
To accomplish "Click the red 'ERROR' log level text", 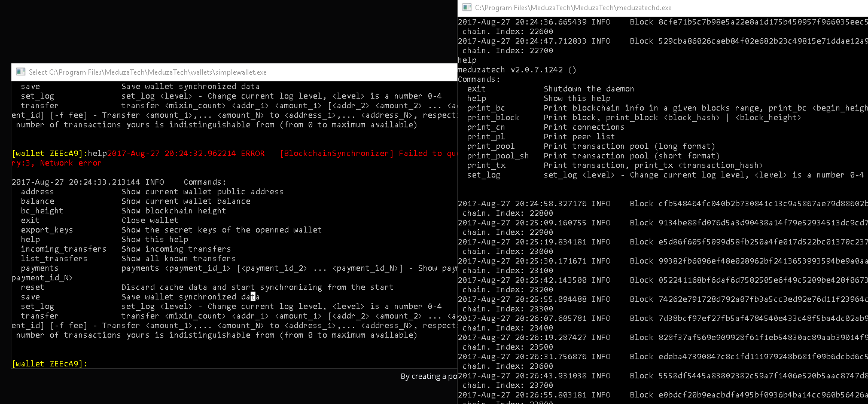I will tap(252, 154).
